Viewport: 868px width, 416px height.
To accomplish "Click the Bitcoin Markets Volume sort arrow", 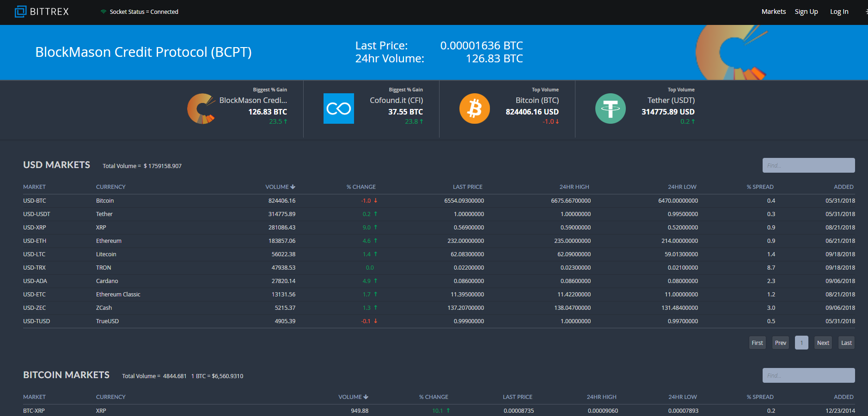I will pos(366,397).
